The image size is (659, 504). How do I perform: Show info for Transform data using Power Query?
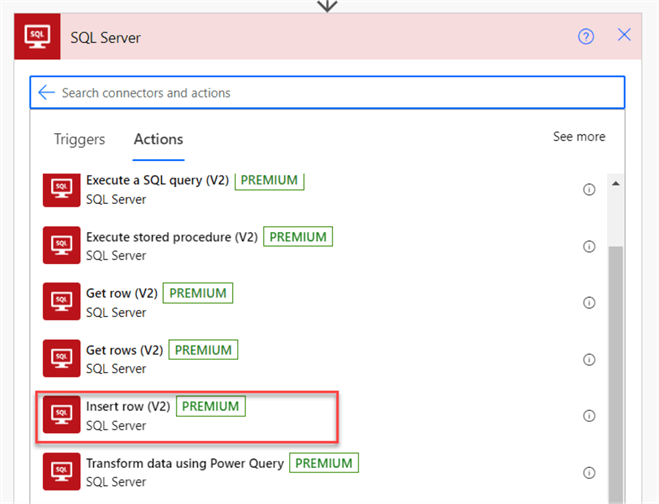[589, 472]
